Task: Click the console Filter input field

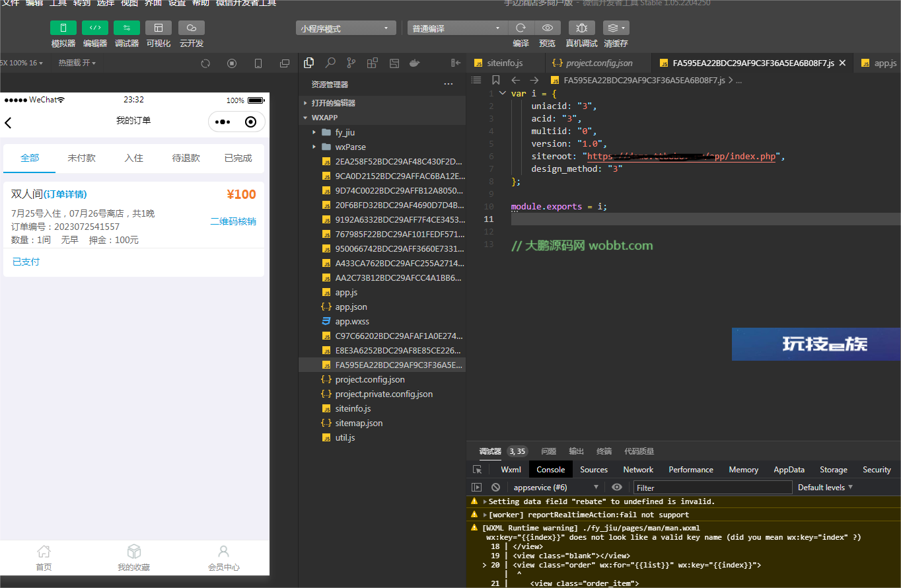Action: coord(713,488)
